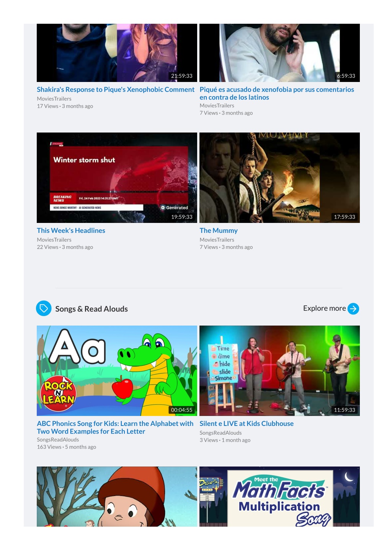
Task: Click SongsReadAlouds channel under ABC Phonics Song
Action: [58, 440]
